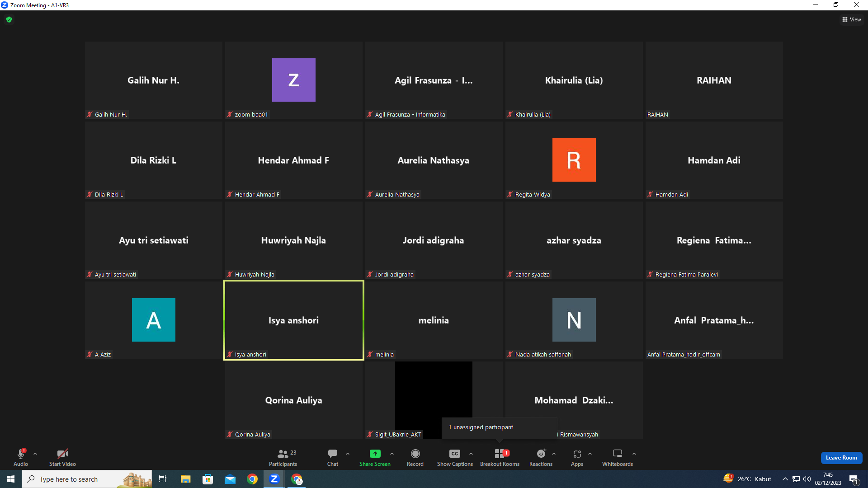This screenshot has width=868, height=488.
Task: Click the green encryption shield icon
Action: point(9,19)
